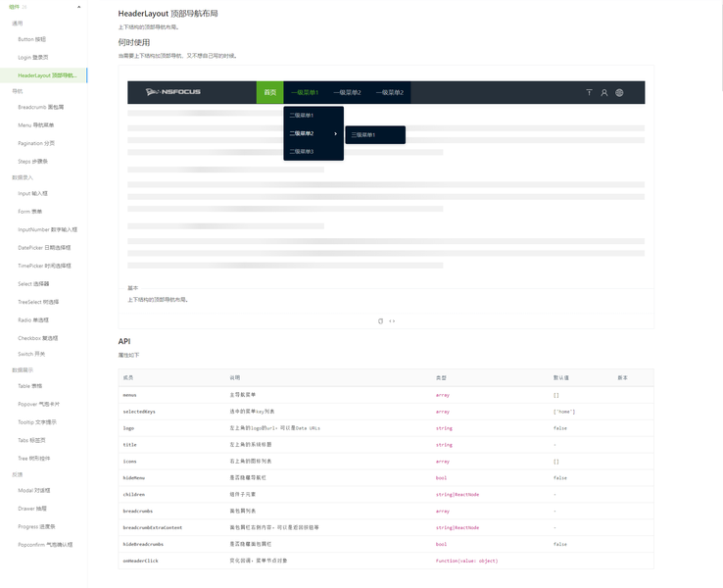Screen dimensions: 723x588
Task: Click the upload arrow icon in demo header
Action: tap(589, 93)
